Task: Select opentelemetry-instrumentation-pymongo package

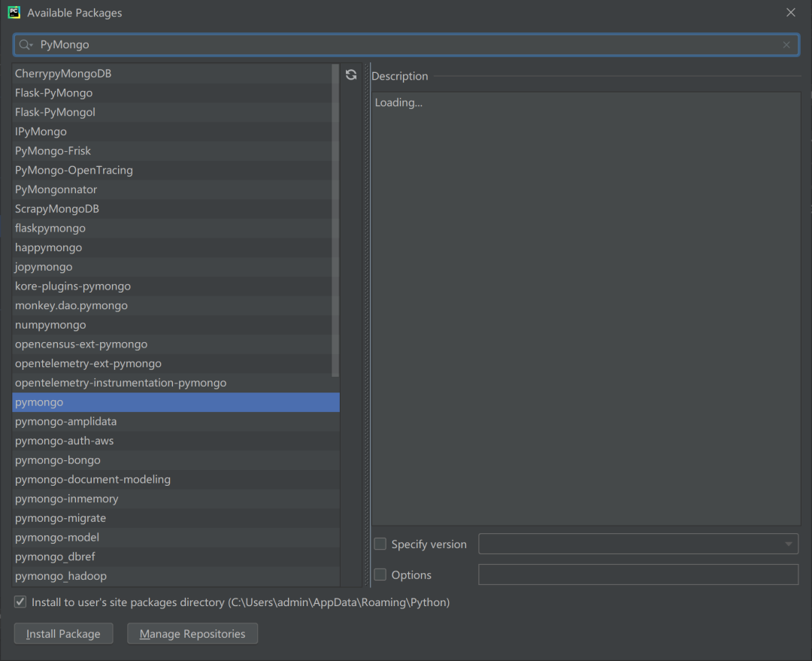Action: 176,383
